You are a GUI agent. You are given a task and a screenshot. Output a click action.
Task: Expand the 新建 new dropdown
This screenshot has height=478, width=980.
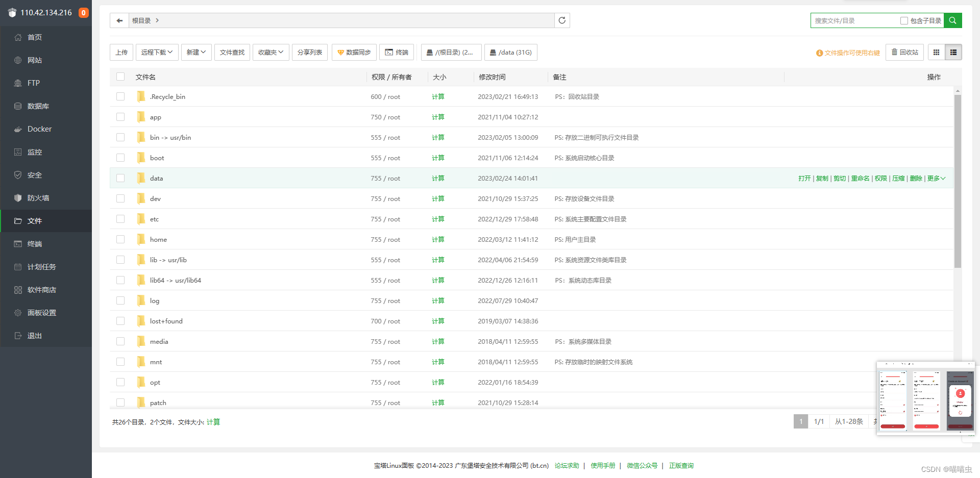(197, 52)
